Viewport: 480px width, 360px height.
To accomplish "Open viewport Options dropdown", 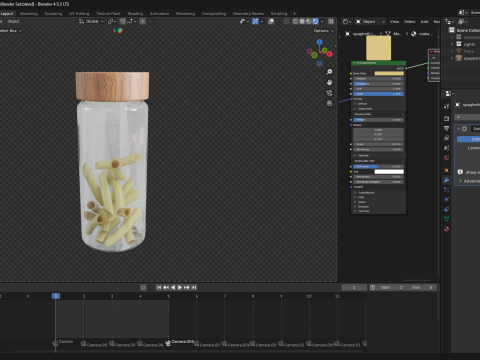I will point(323,31).
